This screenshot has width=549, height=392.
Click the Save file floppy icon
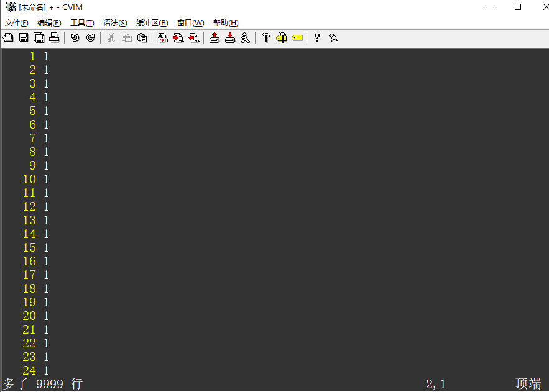tap(24, 38)
